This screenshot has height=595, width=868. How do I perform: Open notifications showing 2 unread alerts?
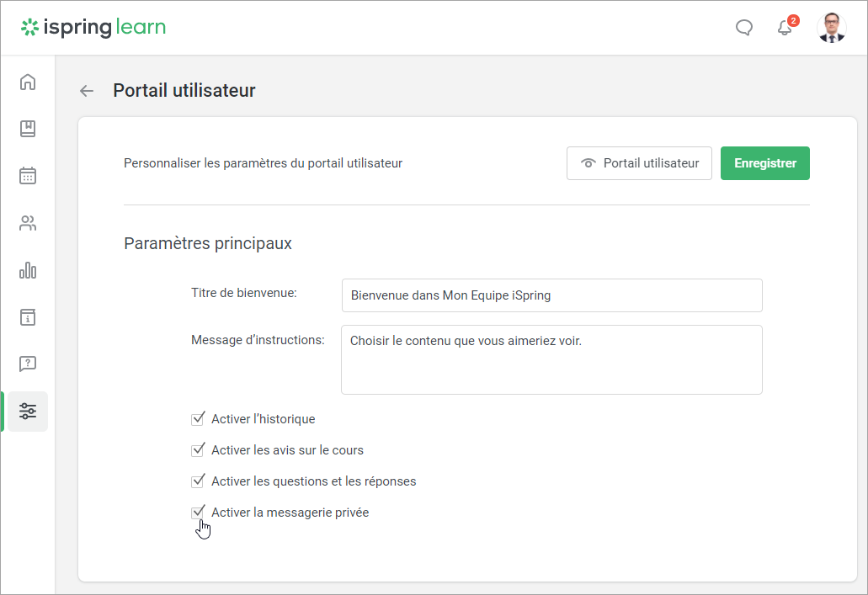pyautogui.click(x=785, y=28)
